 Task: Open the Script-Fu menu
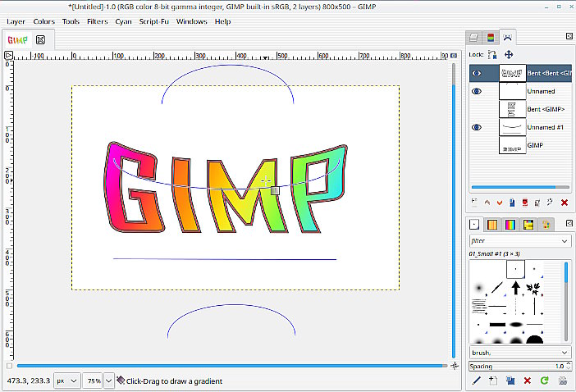(x=154, y=21)
